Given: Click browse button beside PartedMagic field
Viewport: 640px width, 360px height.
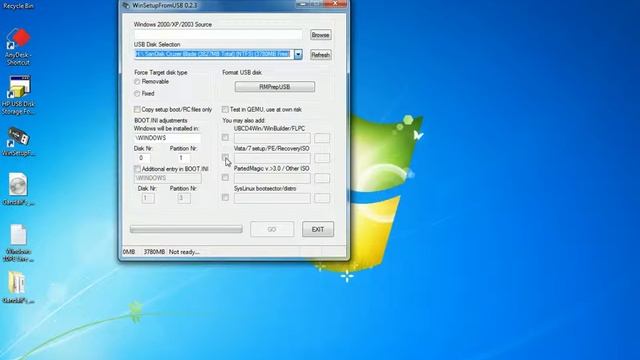Looking at the screenshot, I should coord(322,178).
